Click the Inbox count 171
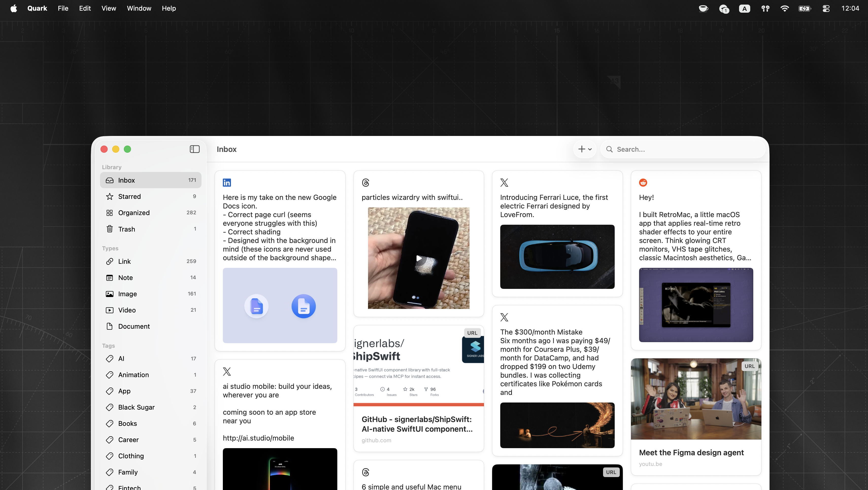This screenshot has width=868, height=490. (x=192, y=180)
